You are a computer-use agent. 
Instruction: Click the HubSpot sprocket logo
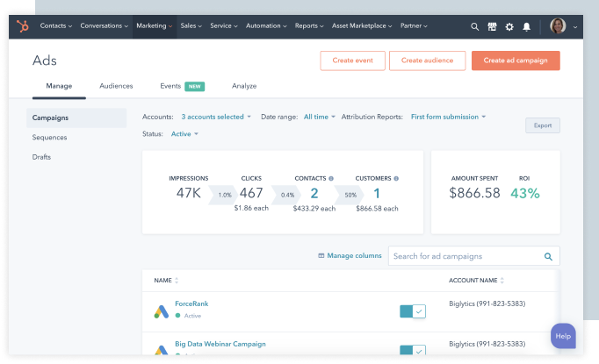tap(23, 26)
